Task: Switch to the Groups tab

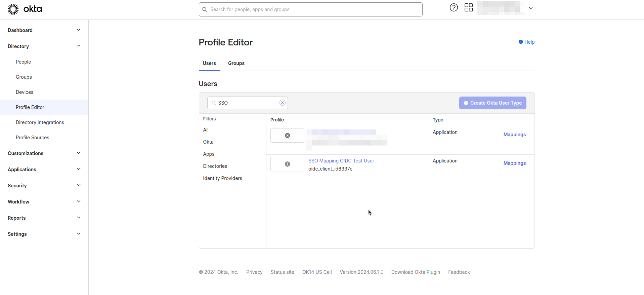Action: coord(236,63)
